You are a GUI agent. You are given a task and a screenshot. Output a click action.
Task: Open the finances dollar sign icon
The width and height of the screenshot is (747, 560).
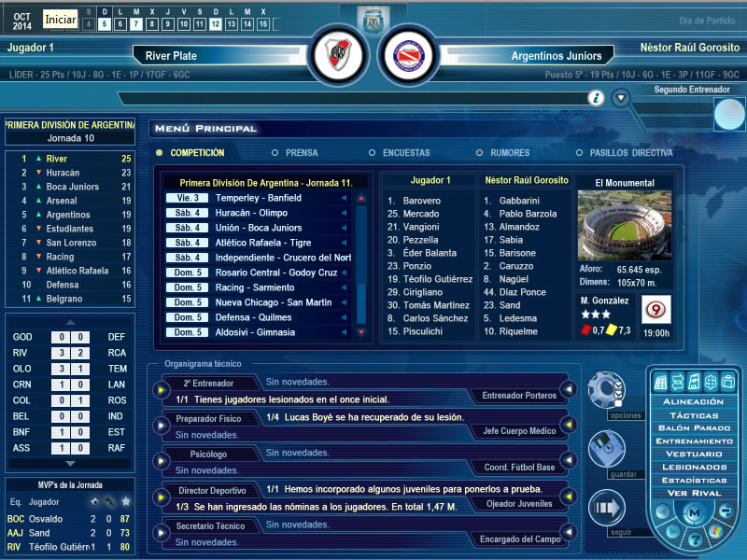[x=710, y=382]
